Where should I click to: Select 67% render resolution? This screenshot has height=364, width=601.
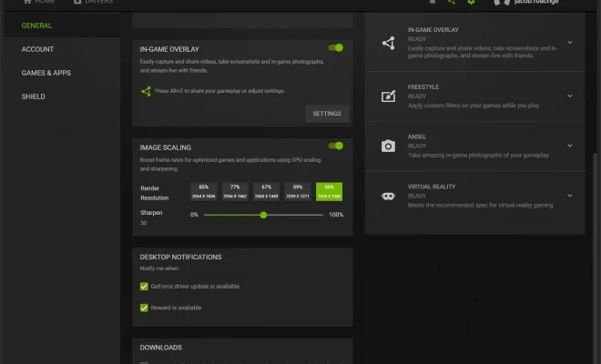point(267,192)
